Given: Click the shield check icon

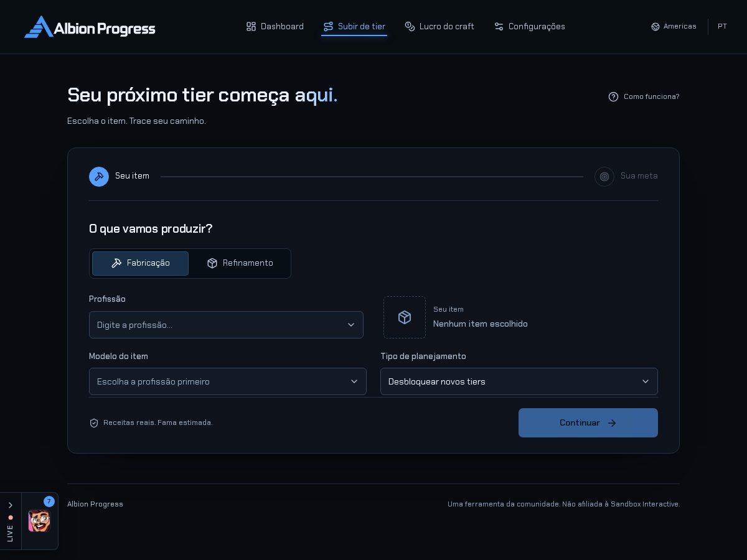Looking at the screenshot, I should (94, 423).
